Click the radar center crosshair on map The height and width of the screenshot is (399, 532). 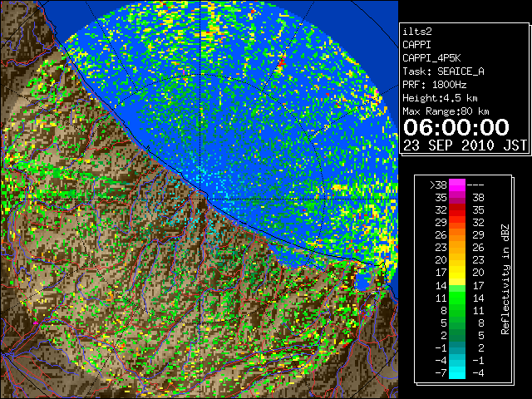201,199
